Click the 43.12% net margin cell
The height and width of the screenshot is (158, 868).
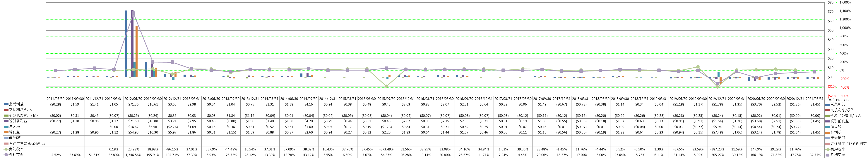[309, 155]
